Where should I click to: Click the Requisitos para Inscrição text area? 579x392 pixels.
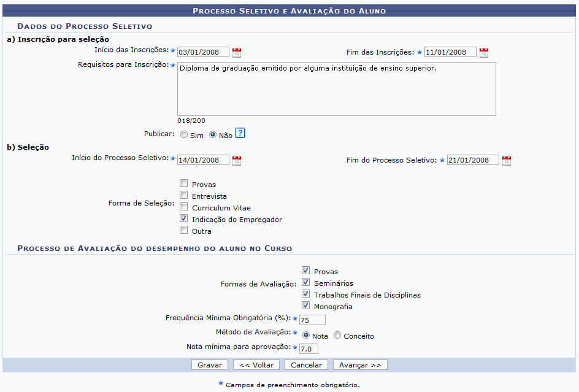(x=336, y=89)
